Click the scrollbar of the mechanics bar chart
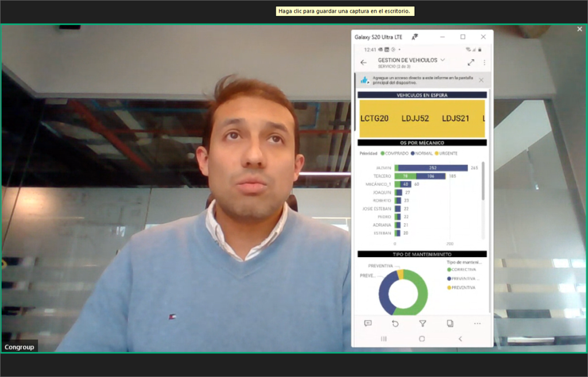The width and height of the screenshot is (588, 377). point(483,181)
